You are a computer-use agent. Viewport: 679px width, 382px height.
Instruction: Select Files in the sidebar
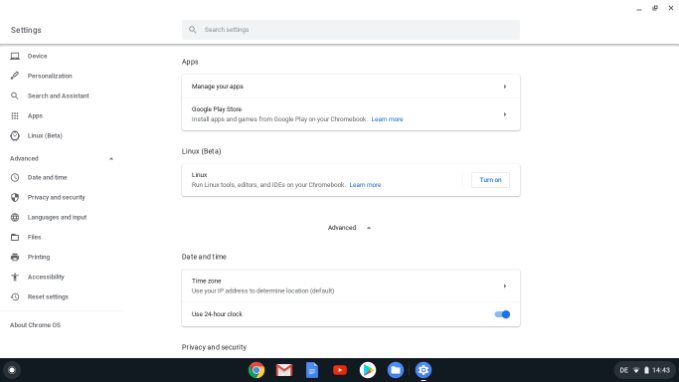pos(34,237)
